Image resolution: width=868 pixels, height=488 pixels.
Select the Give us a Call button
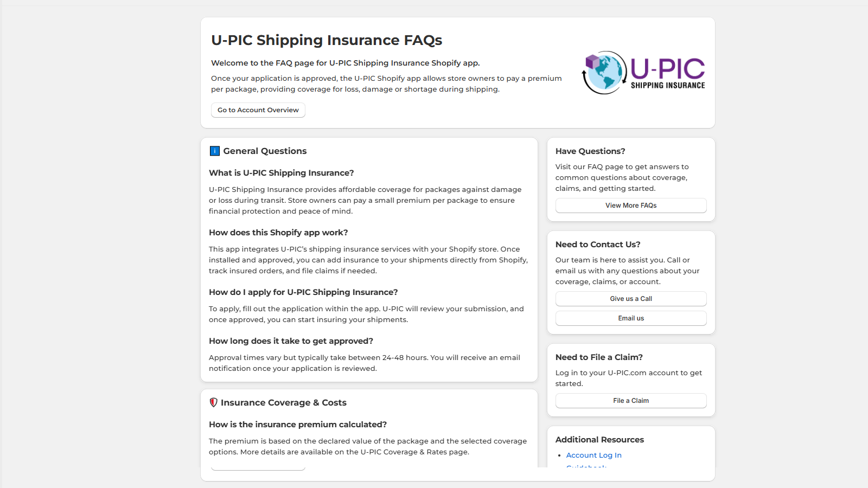[631, 299]
